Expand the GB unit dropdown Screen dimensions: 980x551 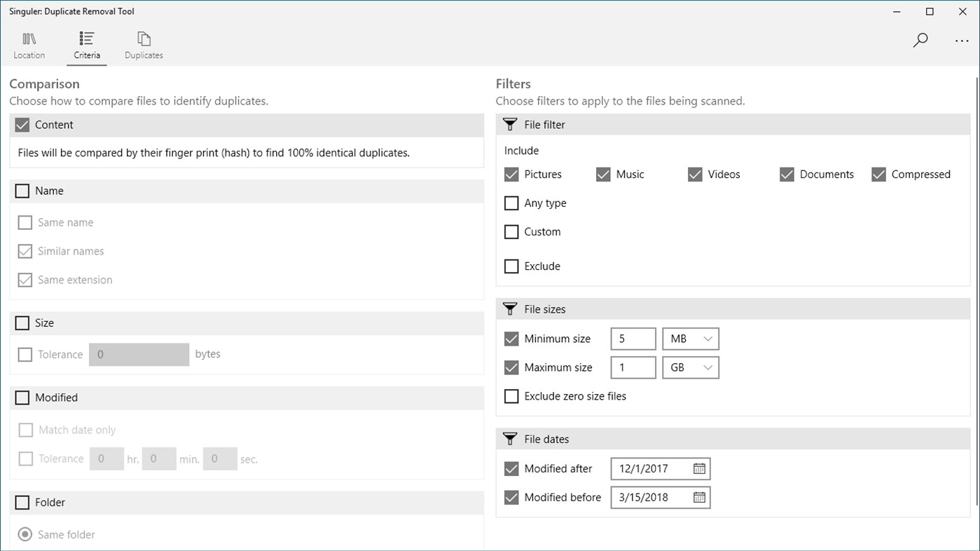(x=691, y=367)
